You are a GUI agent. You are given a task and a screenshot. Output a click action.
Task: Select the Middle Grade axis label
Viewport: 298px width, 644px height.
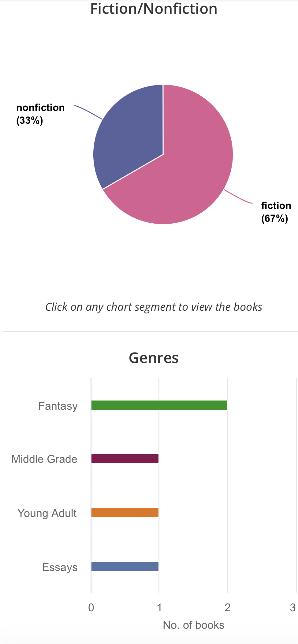44,459
